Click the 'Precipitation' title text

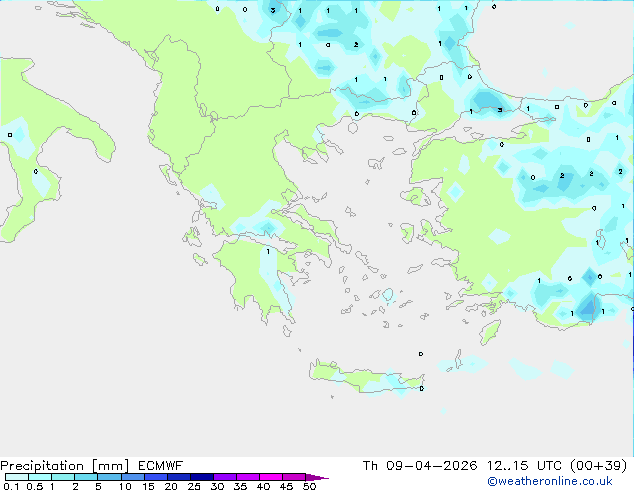tap(42, 466)
